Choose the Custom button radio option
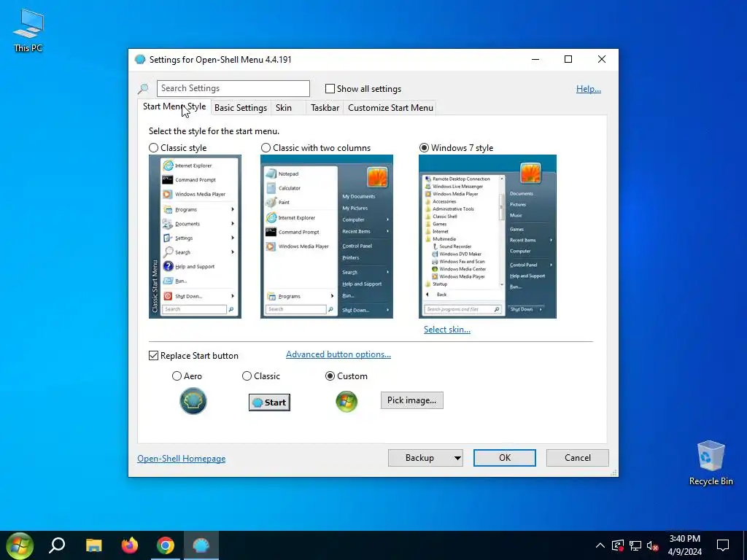 pyautogui.click(x=330, y=376)
